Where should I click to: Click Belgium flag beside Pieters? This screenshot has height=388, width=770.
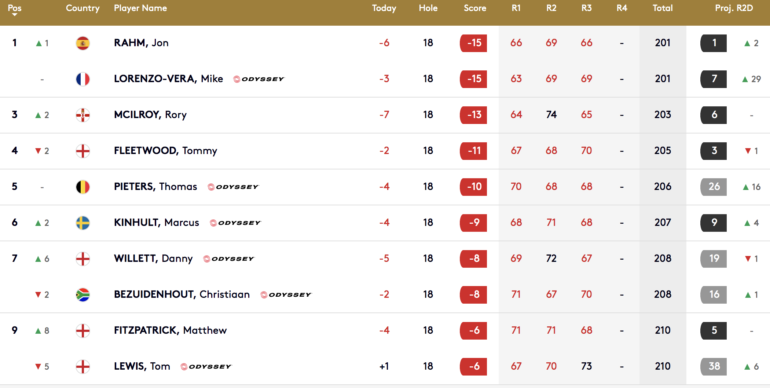pyautogui.click(x=83, y=187)
